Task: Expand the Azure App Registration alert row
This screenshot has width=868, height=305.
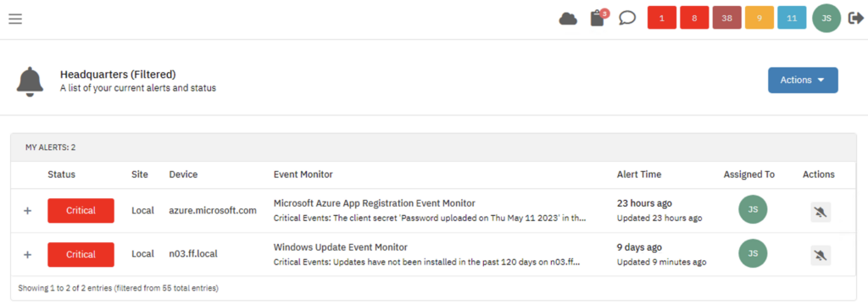Action: [x=28, y=211]
